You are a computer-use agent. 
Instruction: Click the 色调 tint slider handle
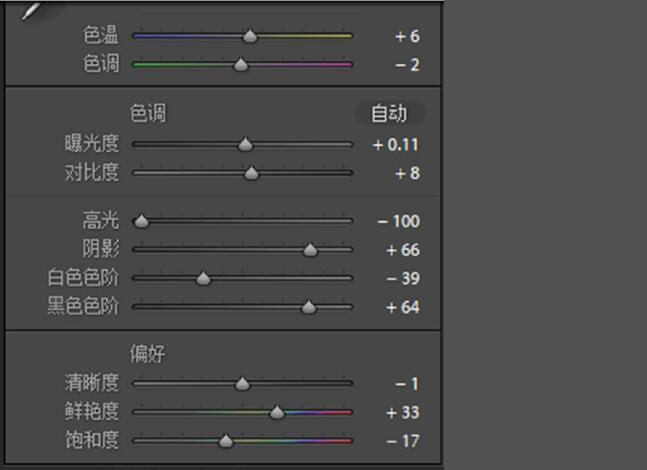[x=241, y=65]
